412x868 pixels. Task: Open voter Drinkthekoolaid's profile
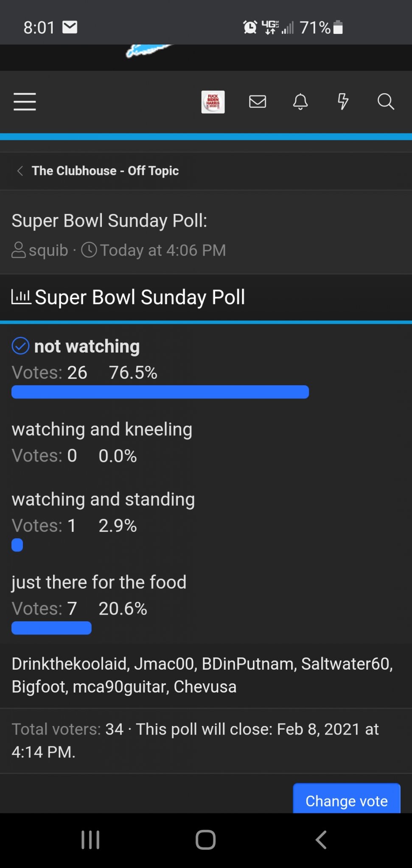click(70, 664)
